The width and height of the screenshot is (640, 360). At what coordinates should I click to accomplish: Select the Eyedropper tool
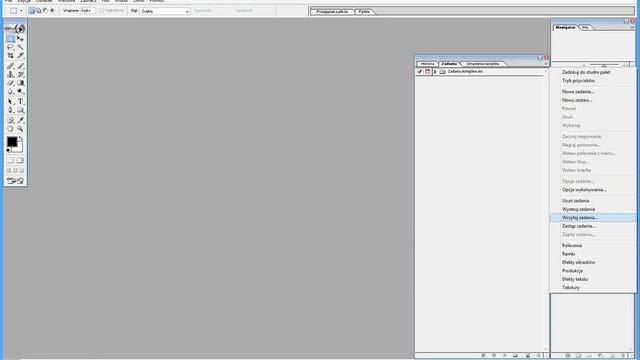[20, 120]
